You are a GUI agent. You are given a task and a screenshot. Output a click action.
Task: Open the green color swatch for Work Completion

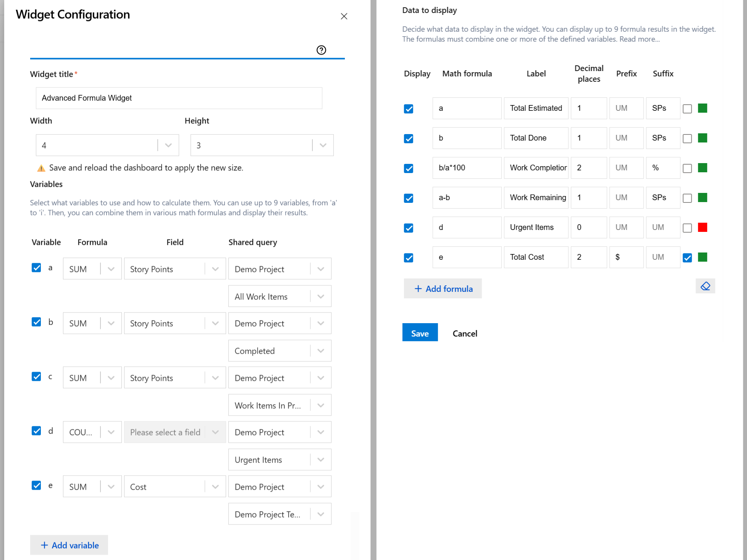(702, 168)
